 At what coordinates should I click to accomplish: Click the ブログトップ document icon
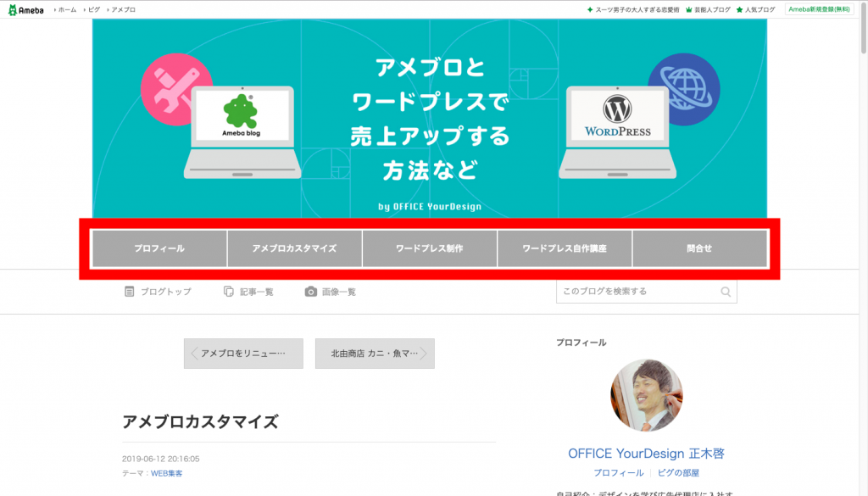click(130, 292)
